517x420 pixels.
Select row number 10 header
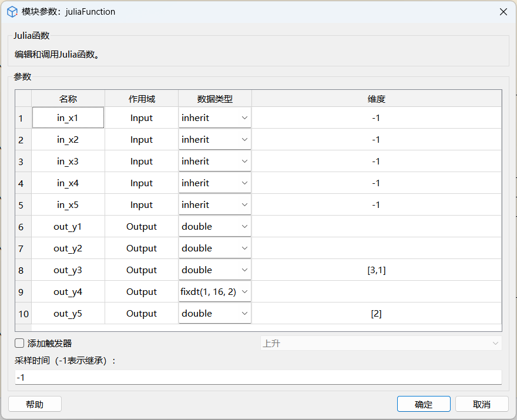pos(23,314)
